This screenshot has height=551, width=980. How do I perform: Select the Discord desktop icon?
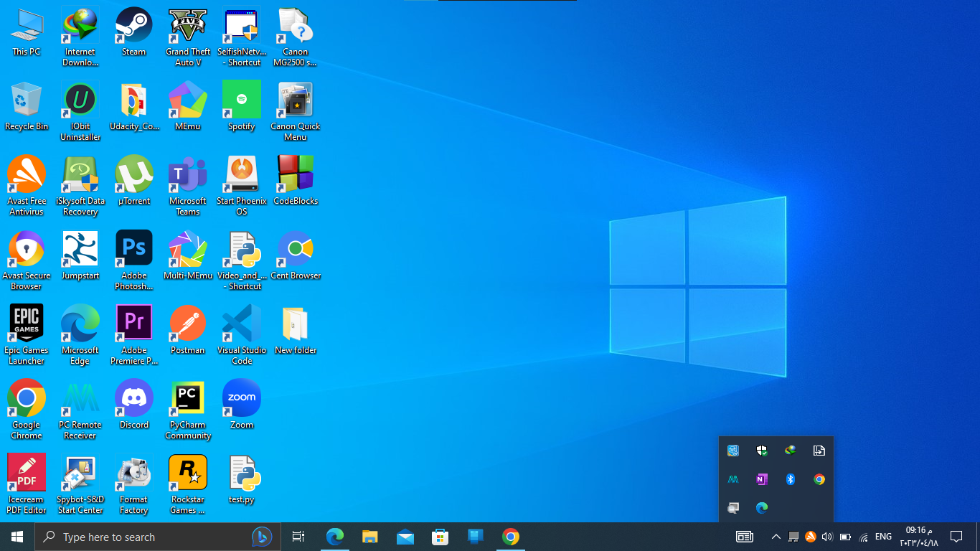tap(134, 405)
